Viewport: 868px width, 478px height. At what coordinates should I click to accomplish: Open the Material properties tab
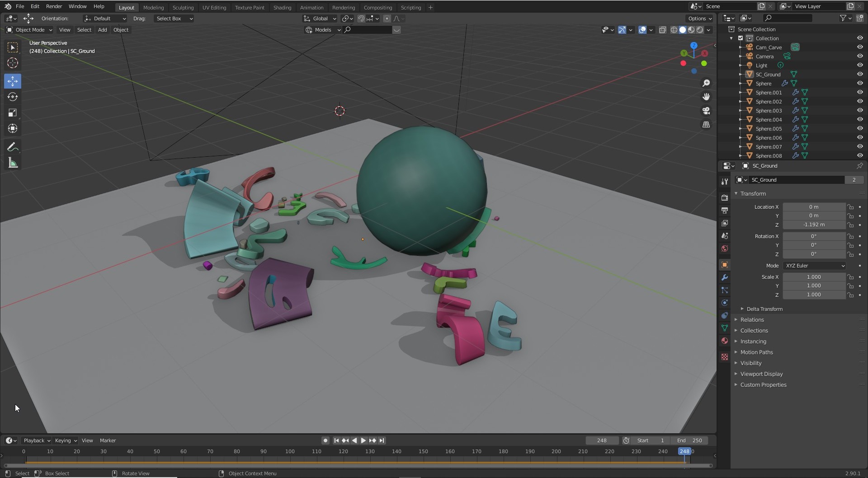click(725, 341)
